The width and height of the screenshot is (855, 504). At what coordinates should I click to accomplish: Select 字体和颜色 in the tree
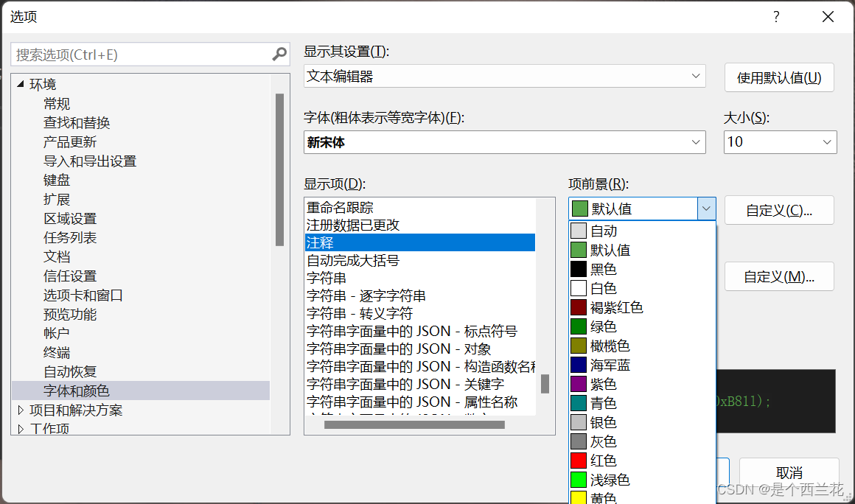[x=141, y=391]
